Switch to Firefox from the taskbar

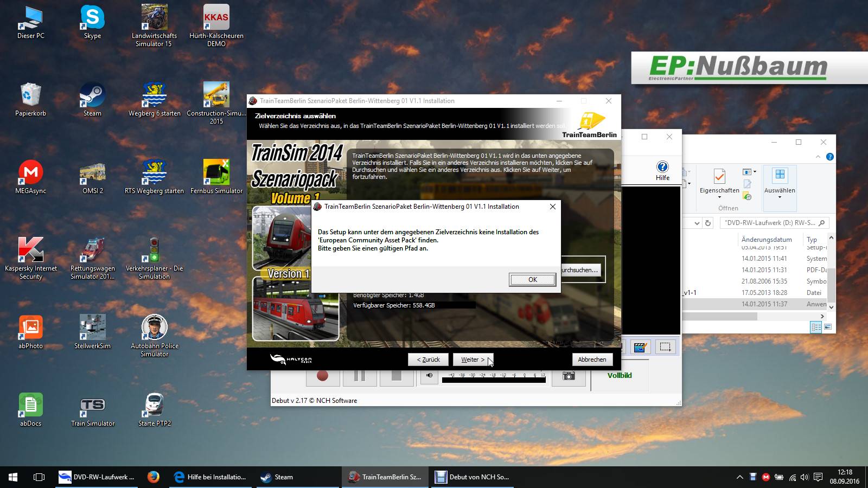click(154, 477)
